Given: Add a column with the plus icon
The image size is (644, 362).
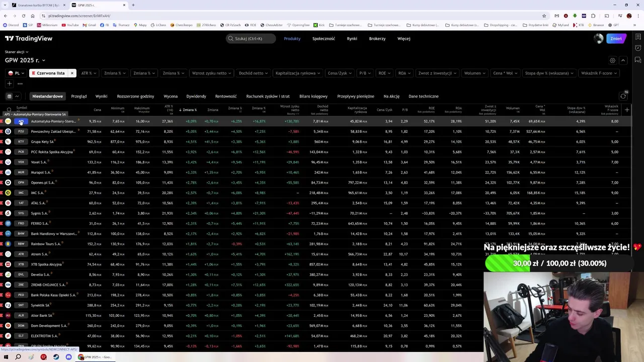Looking at the screenshot, I should click(627, 110).
